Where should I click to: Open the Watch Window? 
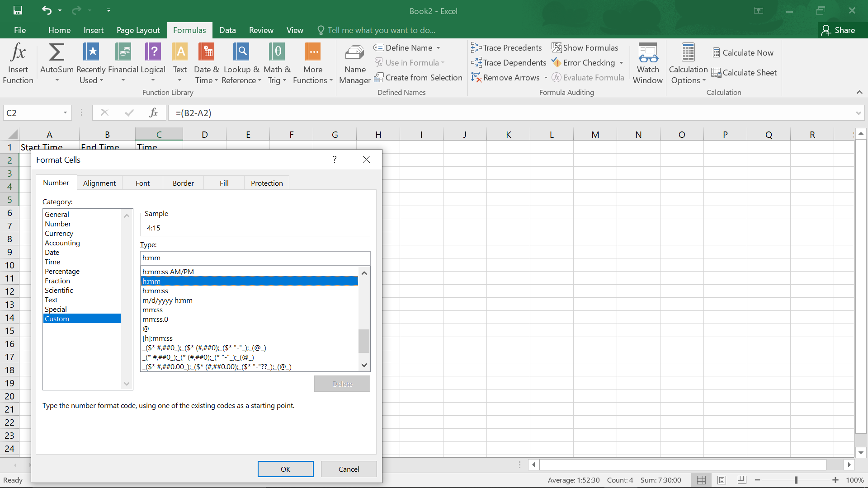[648, 63]
